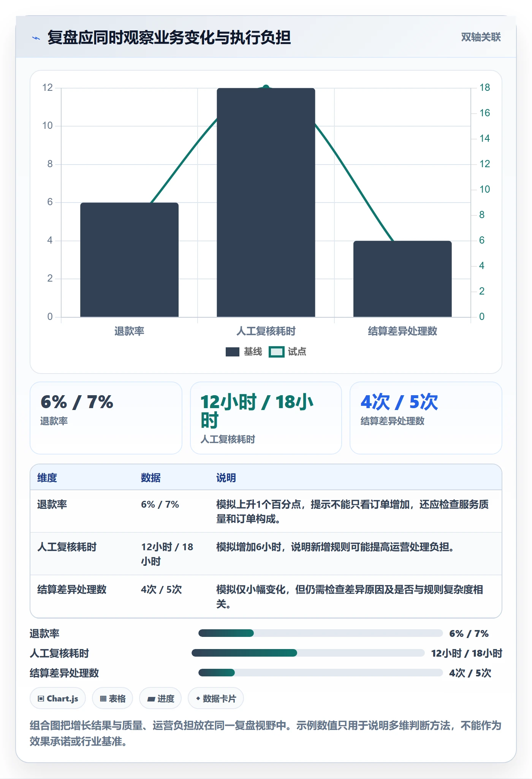Click the line point at the chart peak

(x=266, y=87)
